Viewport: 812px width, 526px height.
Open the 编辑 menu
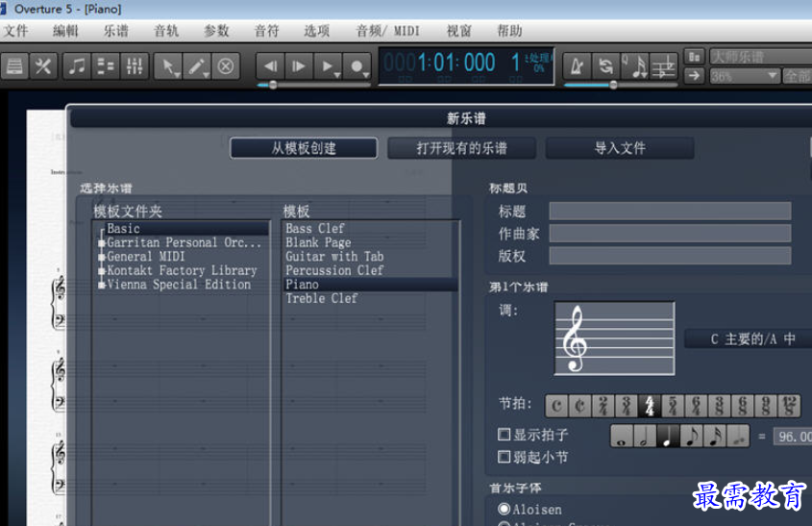tap(65, 31)
